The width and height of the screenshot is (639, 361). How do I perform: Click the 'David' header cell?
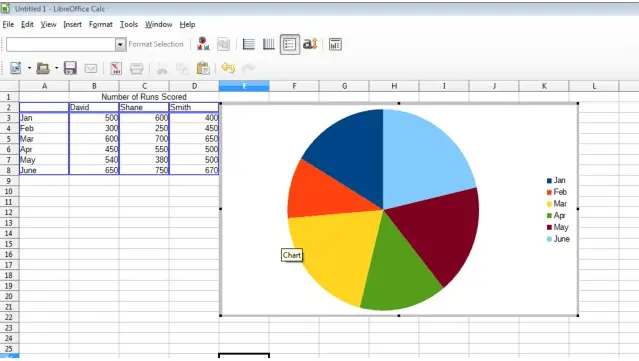pyautogui.click(x=94, y=107)
